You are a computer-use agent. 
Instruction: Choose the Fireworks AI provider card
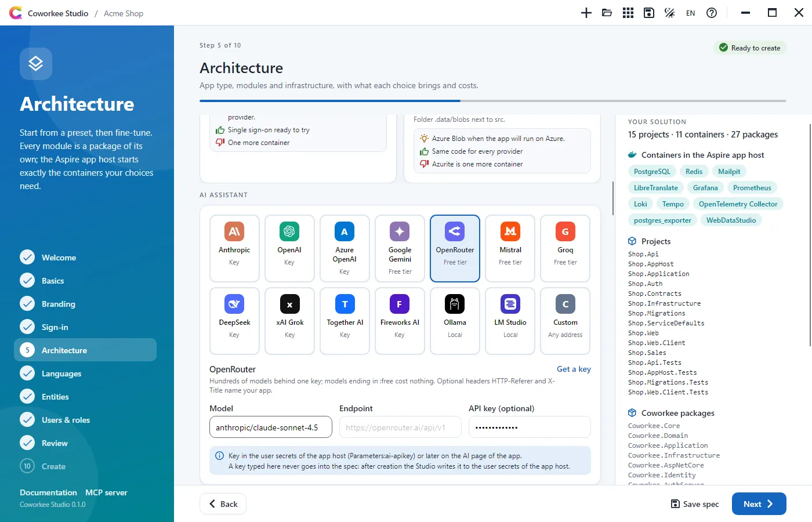pyautogui.click(x=400, y=321)
